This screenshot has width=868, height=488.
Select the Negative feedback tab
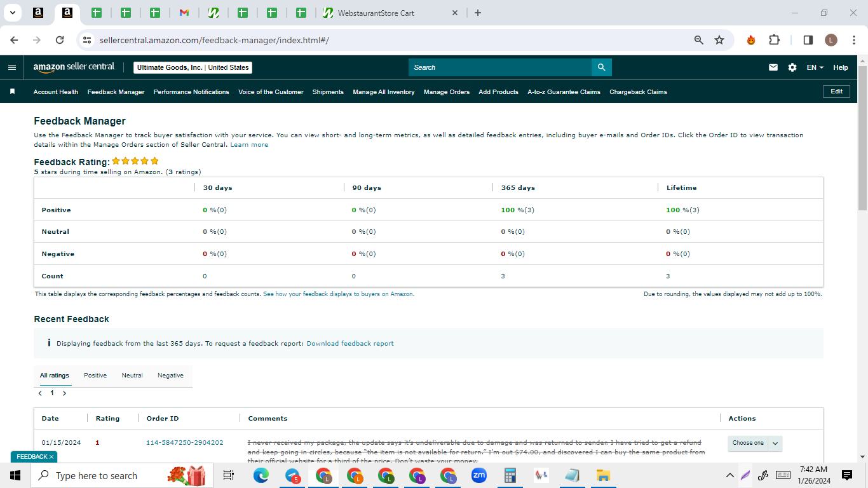pyautogui.click(x=170, y=376)
